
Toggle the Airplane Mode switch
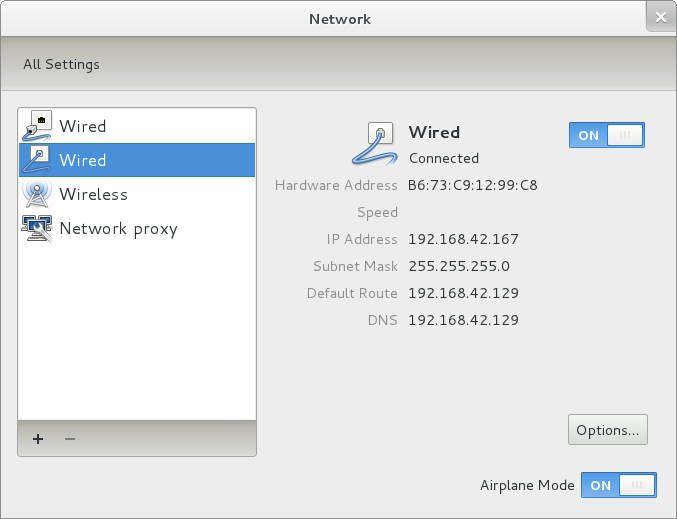(618, 485)
